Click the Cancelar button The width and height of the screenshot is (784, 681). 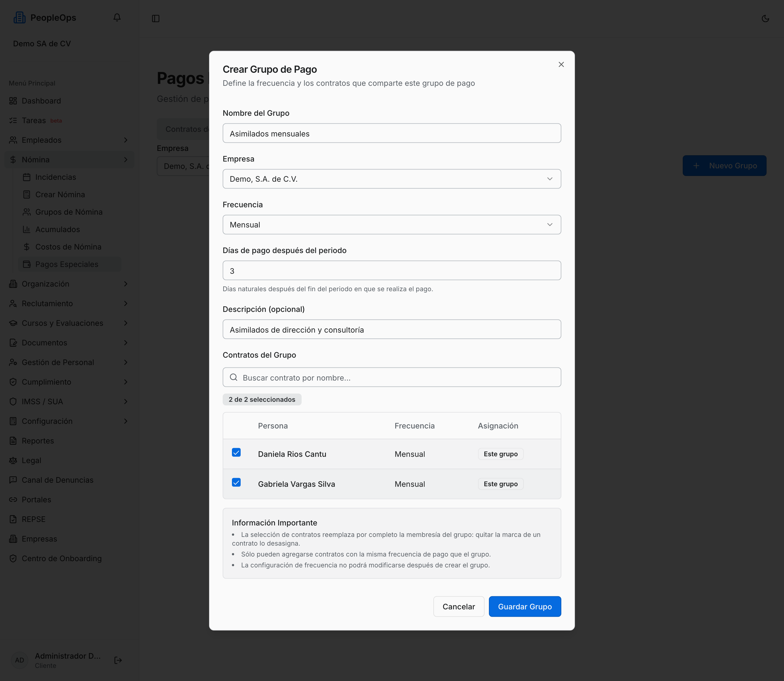coord(458,607)
